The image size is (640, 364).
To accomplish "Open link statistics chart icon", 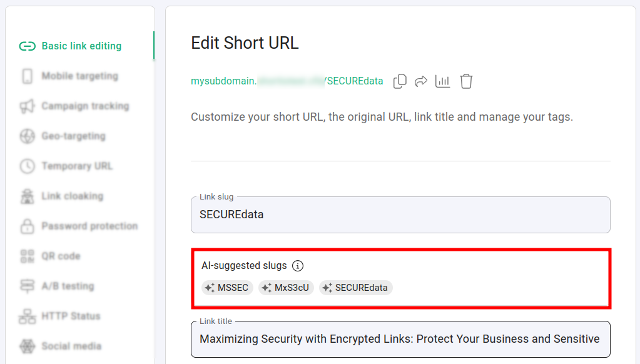I will [x=443, y=81].
